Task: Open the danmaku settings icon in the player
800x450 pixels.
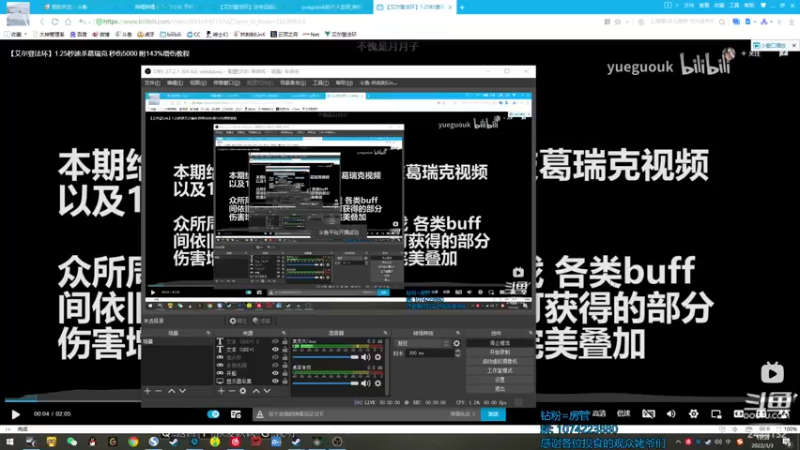Action: pos(236,414)
